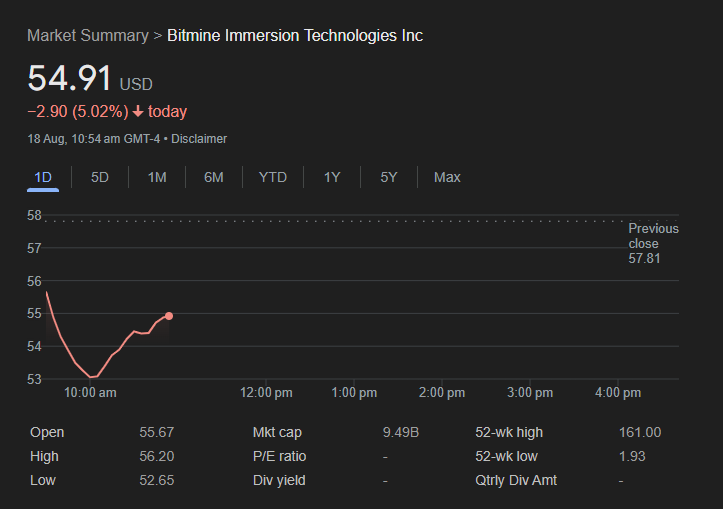The height and width of the screenshot is (509, 723).
Task: Click the current price dot on the chart
Action: (169, 316)
